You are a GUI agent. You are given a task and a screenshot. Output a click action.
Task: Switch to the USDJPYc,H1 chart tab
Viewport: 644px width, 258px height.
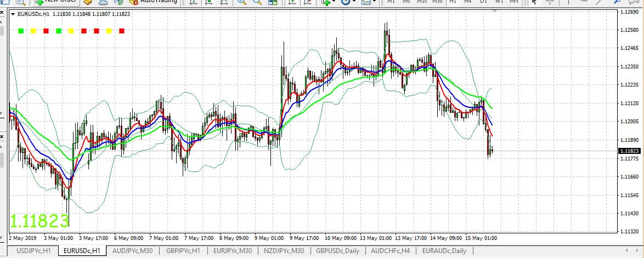tap(34, 251)
